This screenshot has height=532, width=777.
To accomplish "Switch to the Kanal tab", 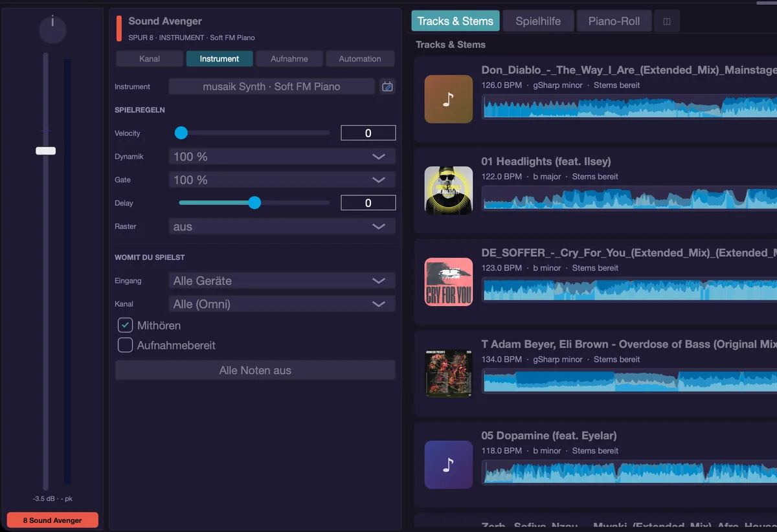I will point(150,59).
